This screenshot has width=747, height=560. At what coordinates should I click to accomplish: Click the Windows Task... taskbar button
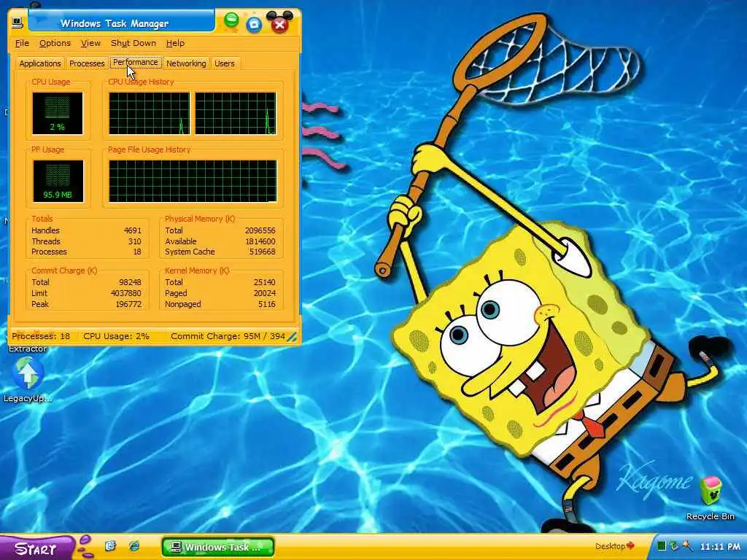(x=218, y=547)
